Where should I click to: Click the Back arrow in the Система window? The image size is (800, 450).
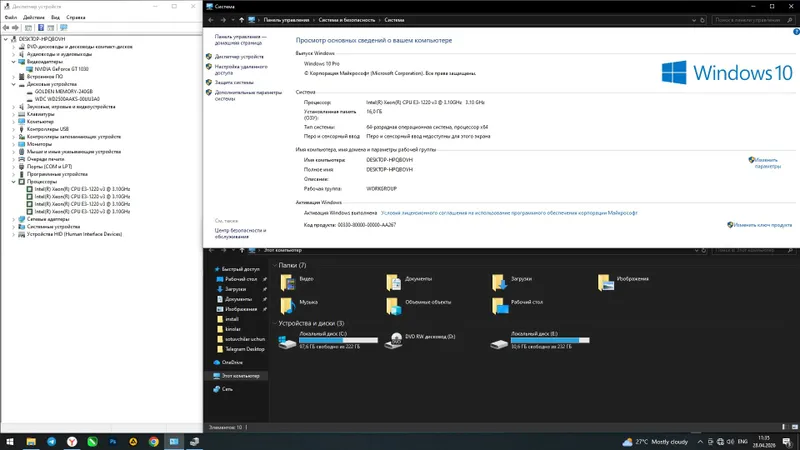pos(211,20)
